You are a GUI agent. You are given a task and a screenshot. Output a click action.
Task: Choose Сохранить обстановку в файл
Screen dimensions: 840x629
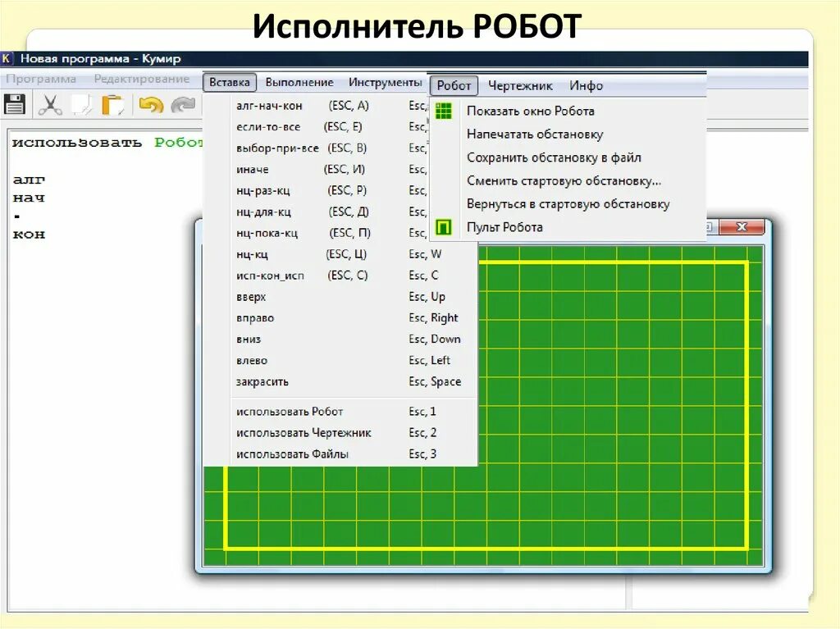pyautogui.click(x=568, y=157)
